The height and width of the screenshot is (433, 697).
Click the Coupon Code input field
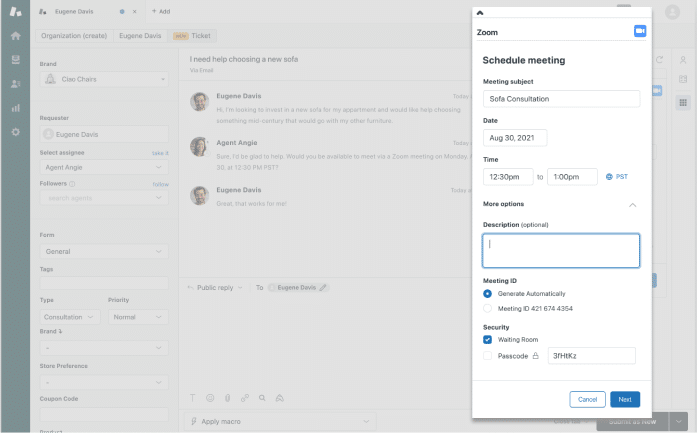pos(104,414)
